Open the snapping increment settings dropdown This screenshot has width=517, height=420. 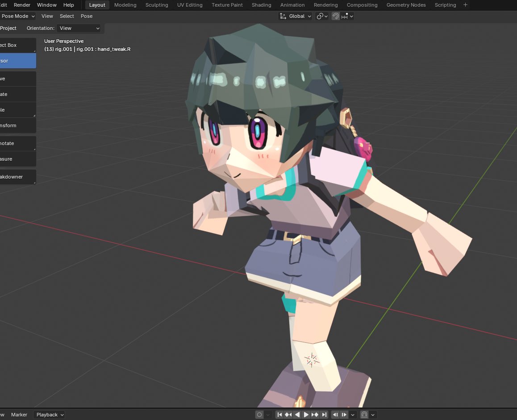[347, 16]
